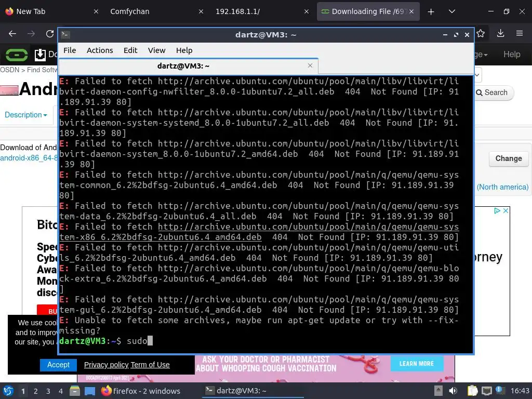Click Firefox back arrow button
Image resolution: width=532 pixels, height=399 pixels.
coord(12,34)
